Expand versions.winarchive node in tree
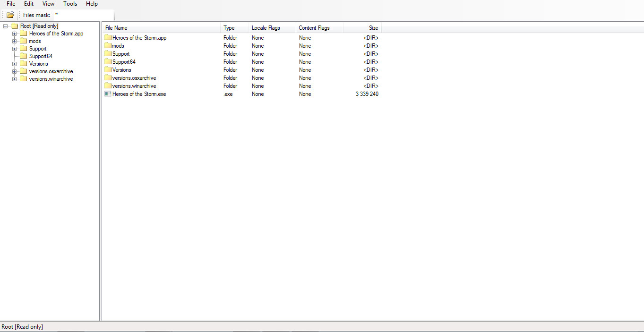Screen dimensions: 644x332 point(15,79)
